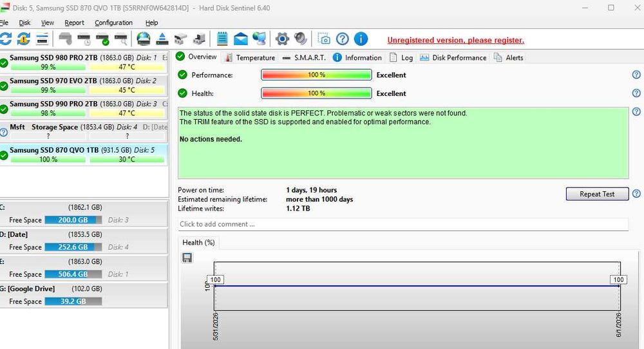Click the Repeat Test button
This screenshot has width=644, height=349.
point(597,194)
